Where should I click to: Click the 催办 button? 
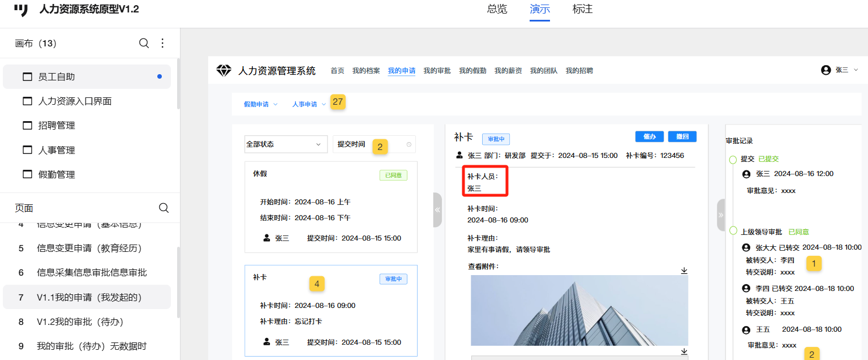649,137
